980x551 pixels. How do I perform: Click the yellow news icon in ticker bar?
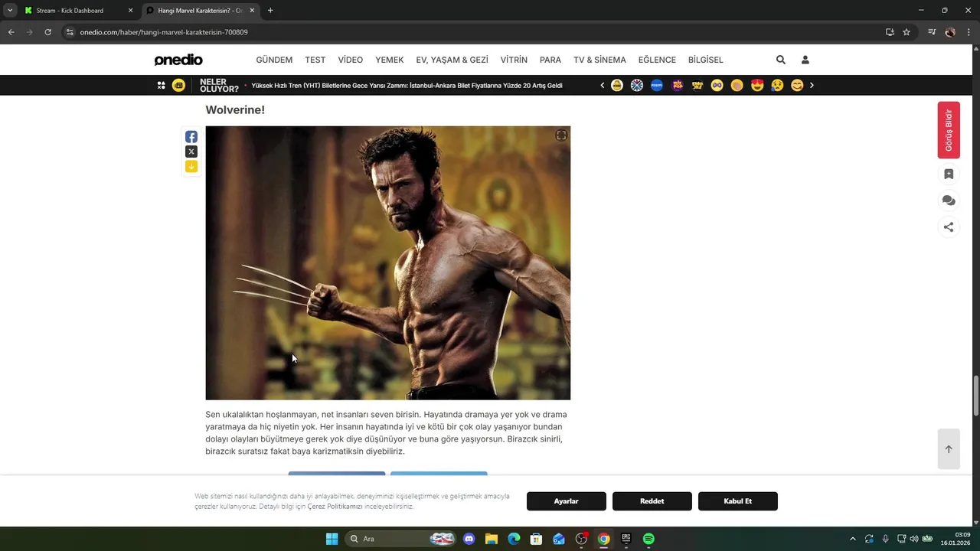pyautogui.click(x=178, y=85)
